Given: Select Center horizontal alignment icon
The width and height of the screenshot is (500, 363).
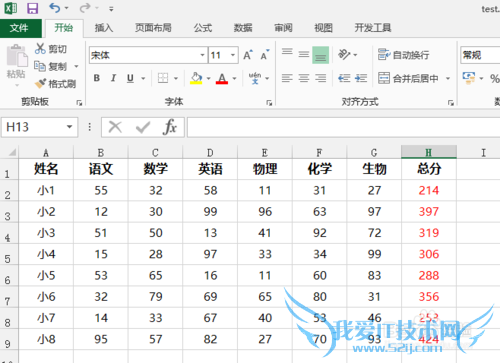Looking at the screenshot, I should [304, 78].
